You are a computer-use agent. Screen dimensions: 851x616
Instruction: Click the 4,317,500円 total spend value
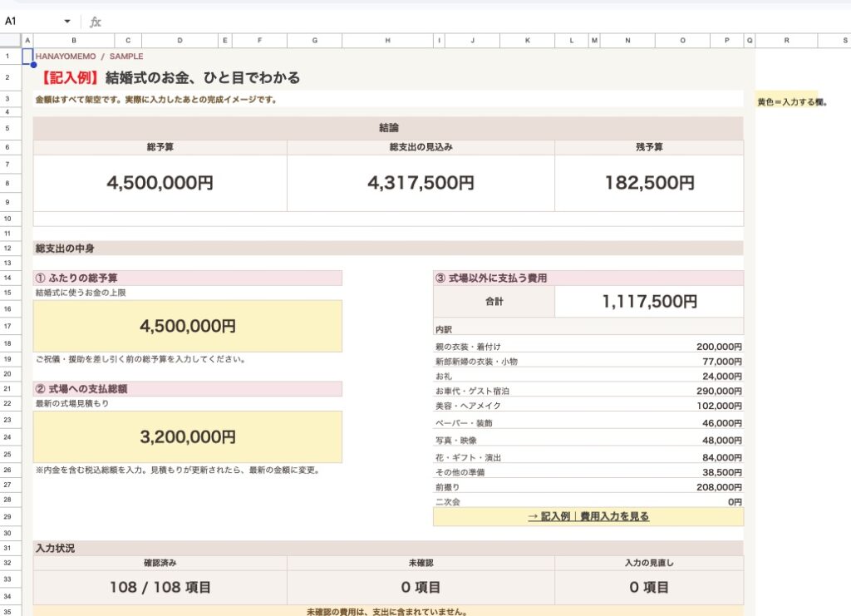click(x=421, y=183)
